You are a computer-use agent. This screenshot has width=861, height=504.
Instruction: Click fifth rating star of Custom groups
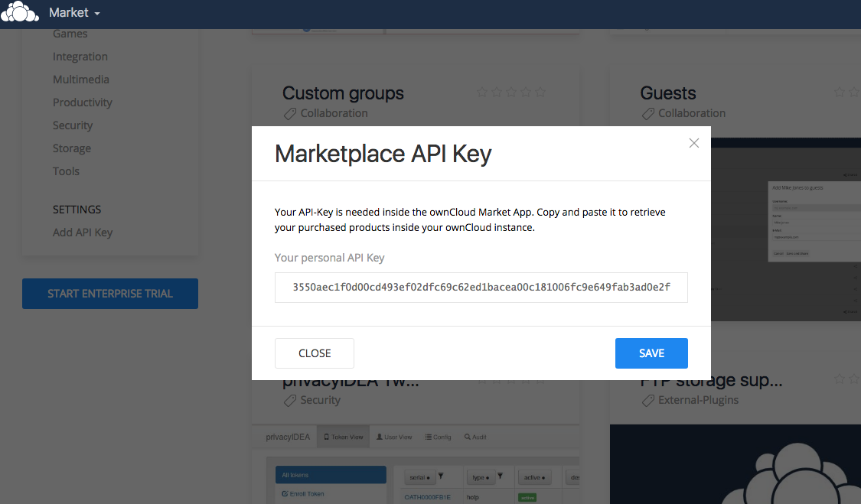tap(540, 93)
